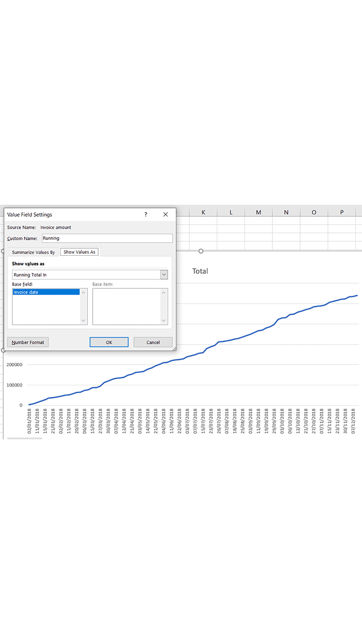
Task: Select the Show Values As tab
Action: (x=79, y=252)
